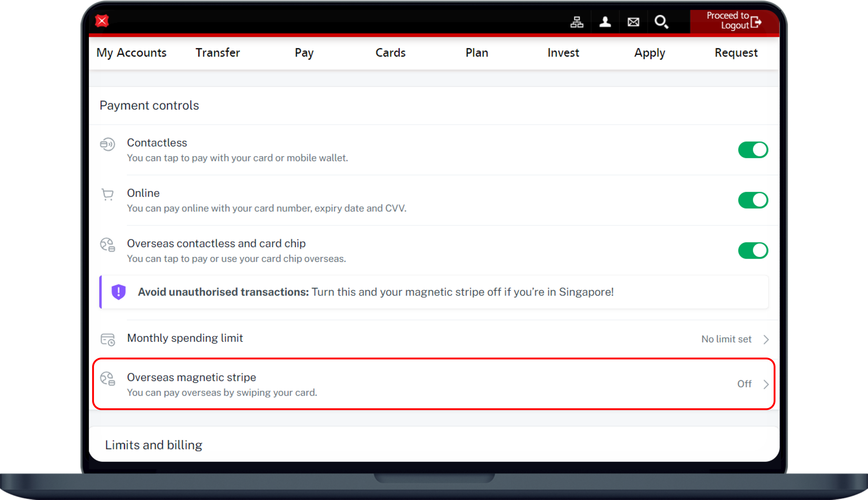Click "You can tap to pay or use your card chip overseas" text
The width and height of the screenshot is (868, 500).
point(237,259)
